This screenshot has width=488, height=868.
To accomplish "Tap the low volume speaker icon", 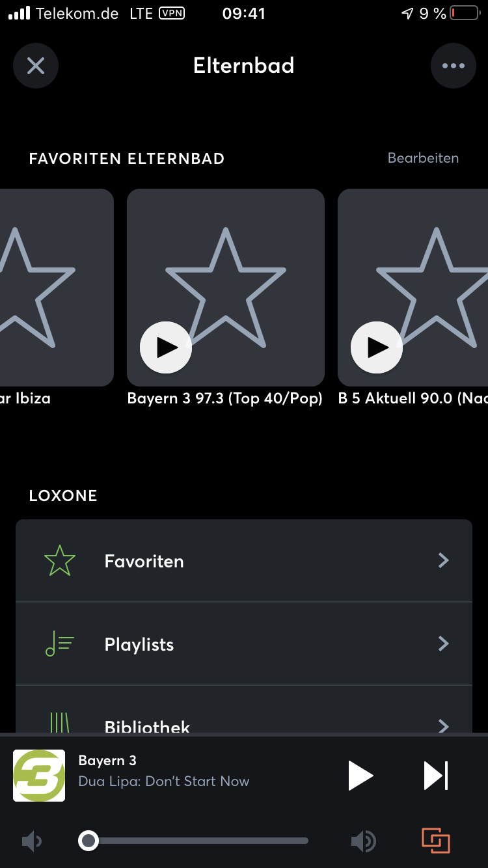I will [31, 841].
